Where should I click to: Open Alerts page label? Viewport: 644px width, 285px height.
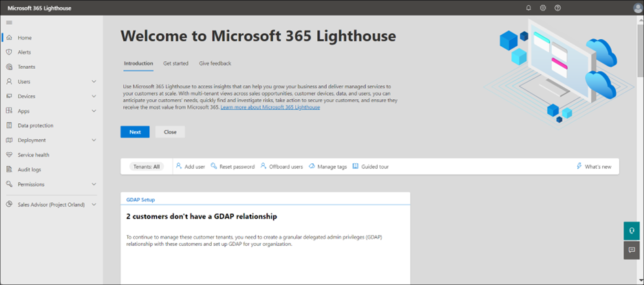(24, 52)
